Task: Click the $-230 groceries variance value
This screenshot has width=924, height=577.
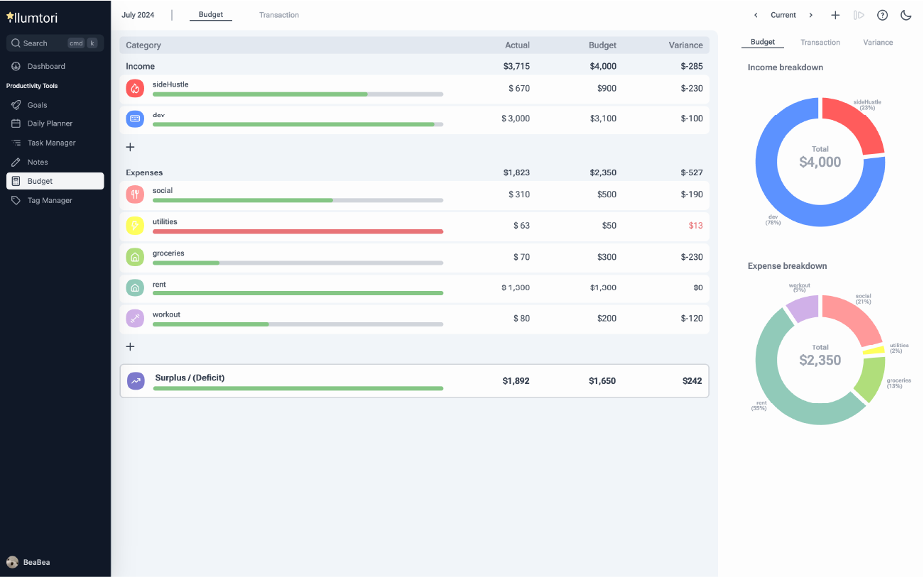Action: coord(692,257)
